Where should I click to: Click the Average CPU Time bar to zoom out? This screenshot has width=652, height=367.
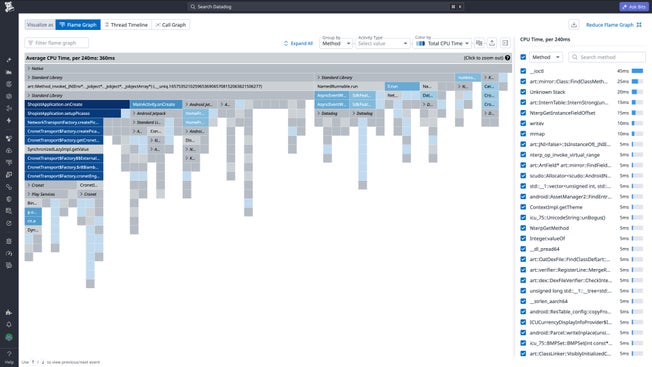click(268, 58)
